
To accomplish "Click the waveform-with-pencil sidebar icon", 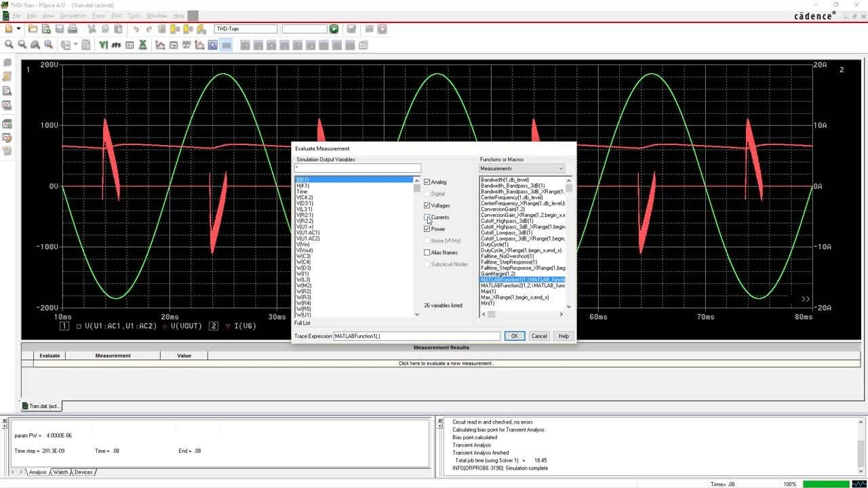I will coord(7,138).
